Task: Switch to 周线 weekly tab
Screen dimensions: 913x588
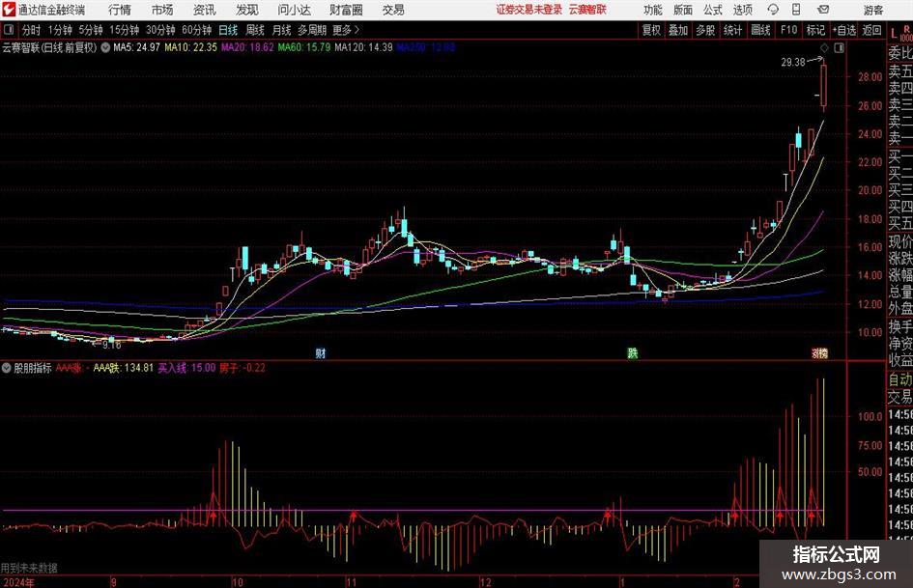Action: [x=255, y=30]
